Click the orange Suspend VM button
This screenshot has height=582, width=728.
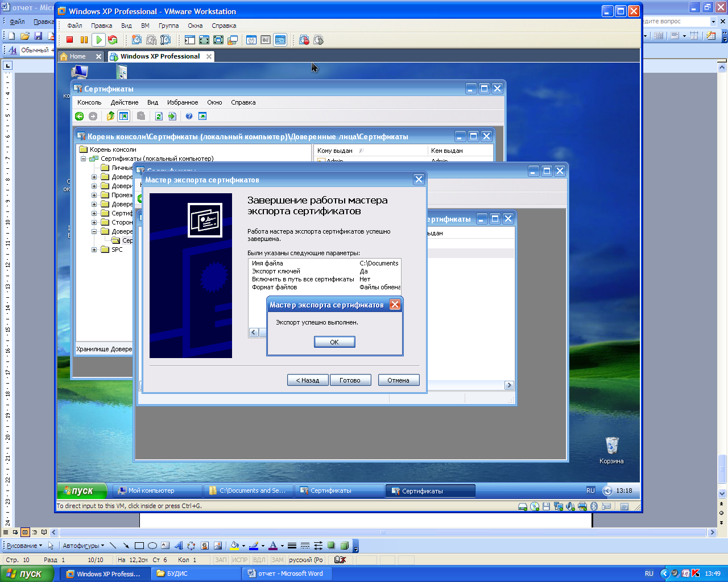tap(84, 40)
